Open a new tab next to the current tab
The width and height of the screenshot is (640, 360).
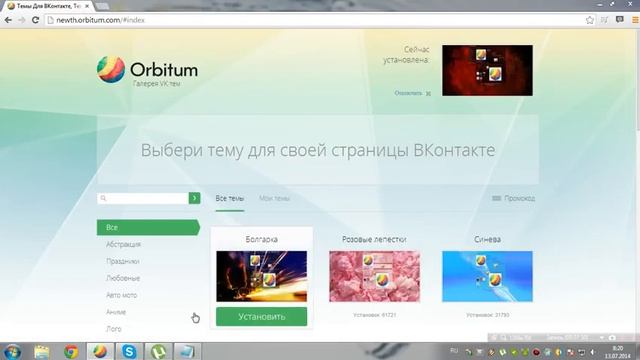tap(102, 6)
